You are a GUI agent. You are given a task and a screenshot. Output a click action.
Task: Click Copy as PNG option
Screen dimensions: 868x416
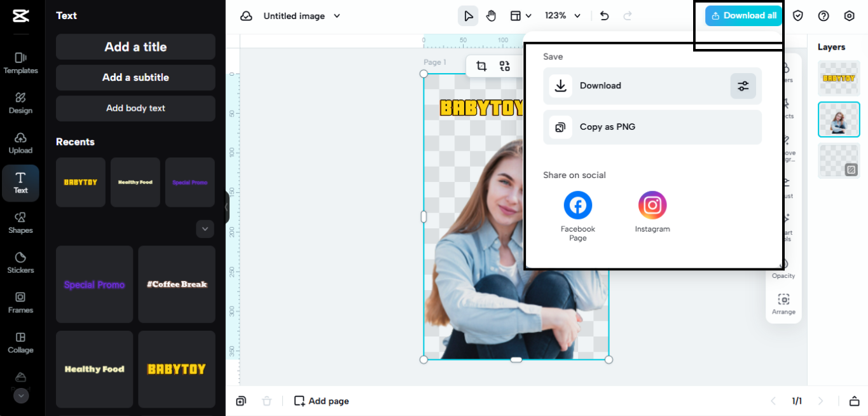coord(652,127)
